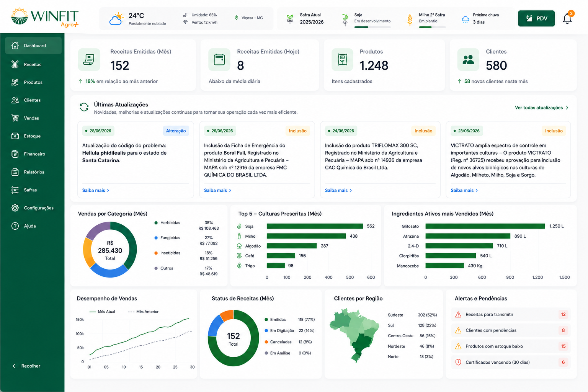
Task: Open Clientes com pendências alert
Action: 511,330
